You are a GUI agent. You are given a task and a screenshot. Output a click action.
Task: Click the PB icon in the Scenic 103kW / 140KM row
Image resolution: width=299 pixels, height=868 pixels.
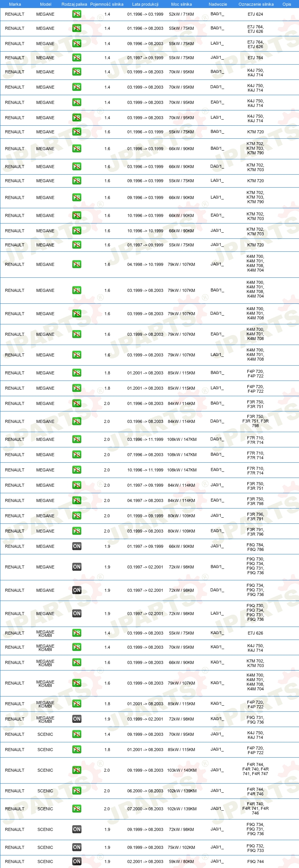coord(76,770)
